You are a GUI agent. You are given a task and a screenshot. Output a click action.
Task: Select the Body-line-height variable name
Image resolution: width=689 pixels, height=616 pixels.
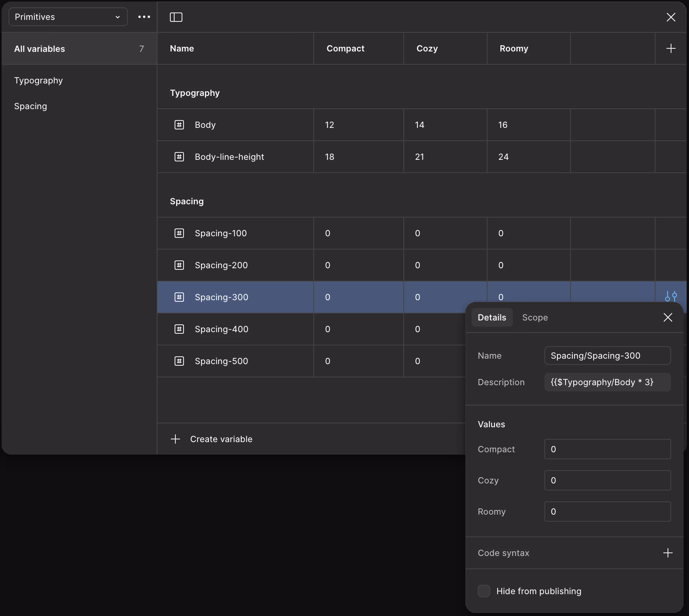pos(229,157)
